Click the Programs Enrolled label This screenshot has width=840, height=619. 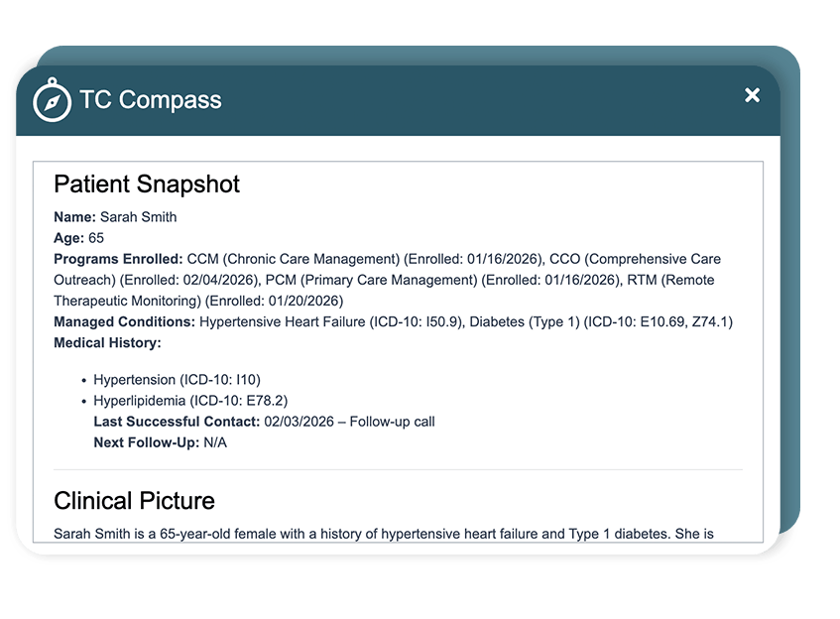[117, 259]
